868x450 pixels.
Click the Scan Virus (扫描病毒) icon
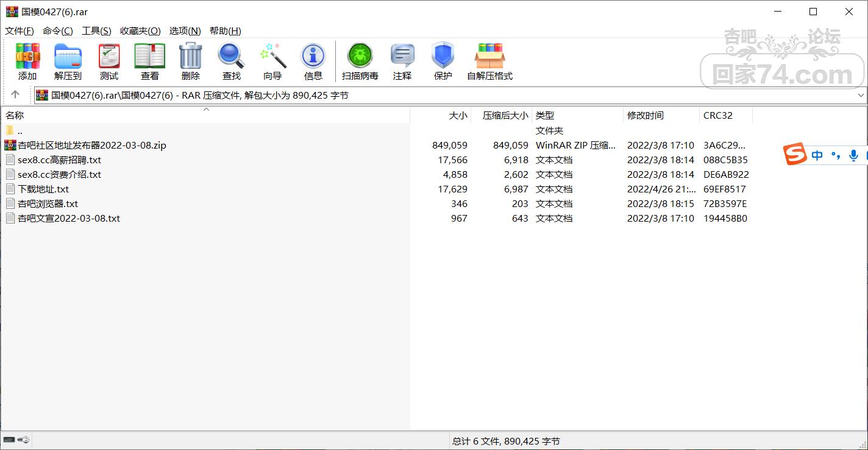coord(360,62)
